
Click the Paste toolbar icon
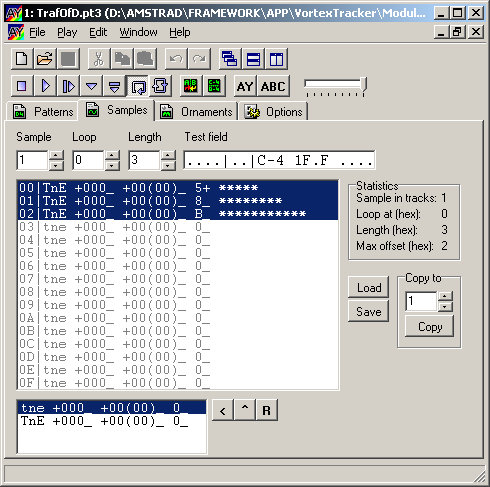(x=145, y=59)
